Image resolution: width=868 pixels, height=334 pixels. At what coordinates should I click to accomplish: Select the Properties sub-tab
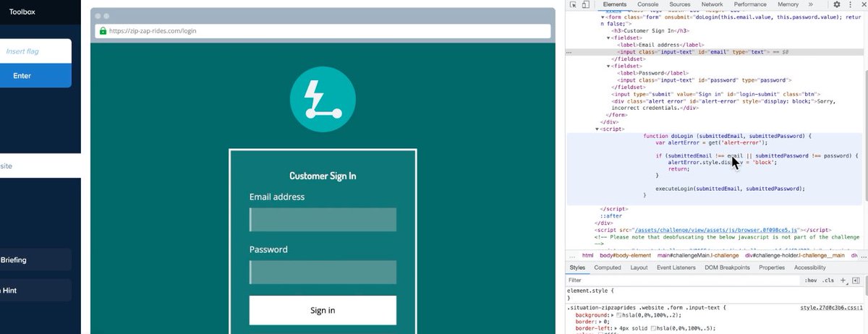pyautogui.click(x=771, y=267)
